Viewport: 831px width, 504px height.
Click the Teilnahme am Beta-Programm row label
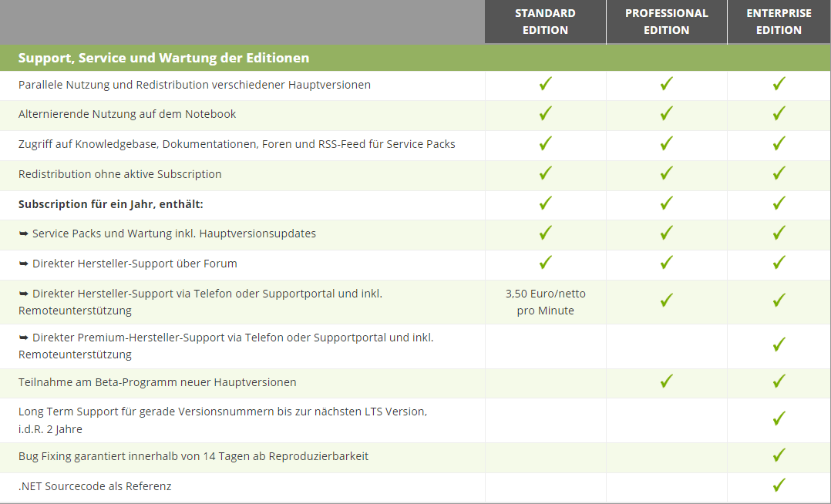pos(157,382)
